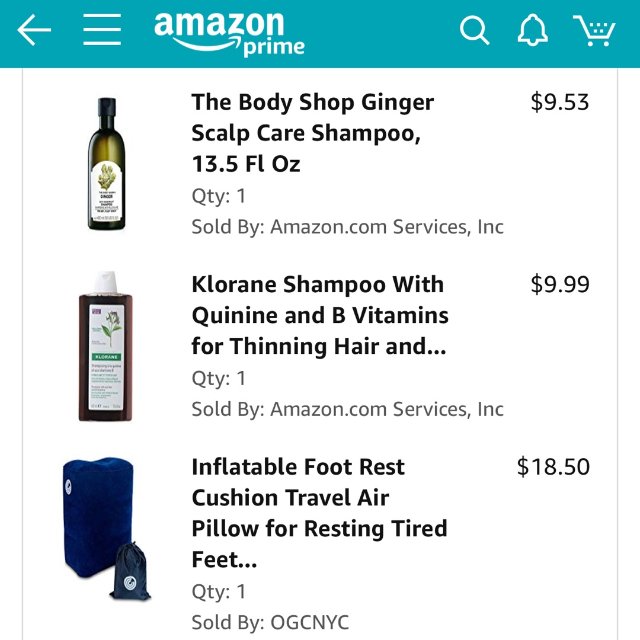Tap the inflatable foot rest cushion image
The image size is (640, 640).
[104, 527]
